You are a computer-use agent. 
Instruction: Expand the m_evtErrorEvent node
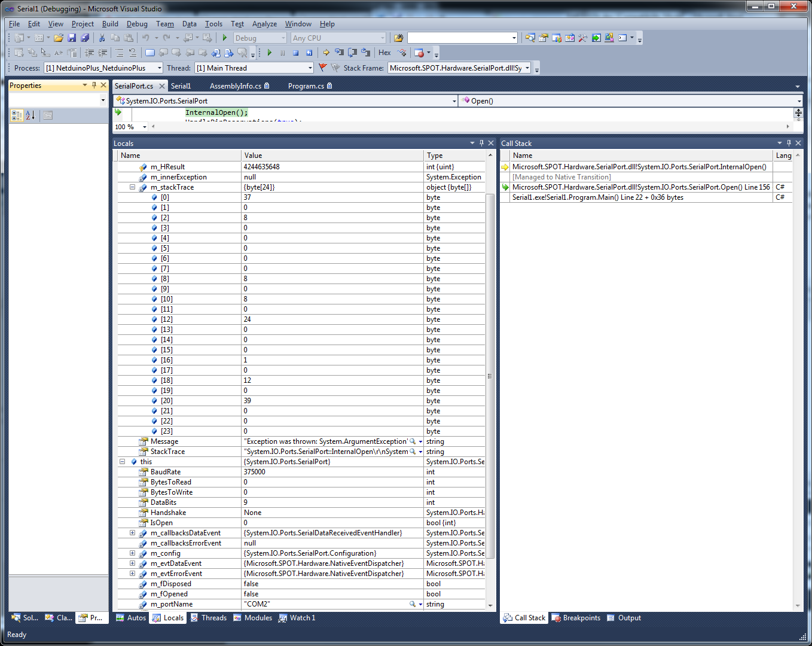pos(132,574)
